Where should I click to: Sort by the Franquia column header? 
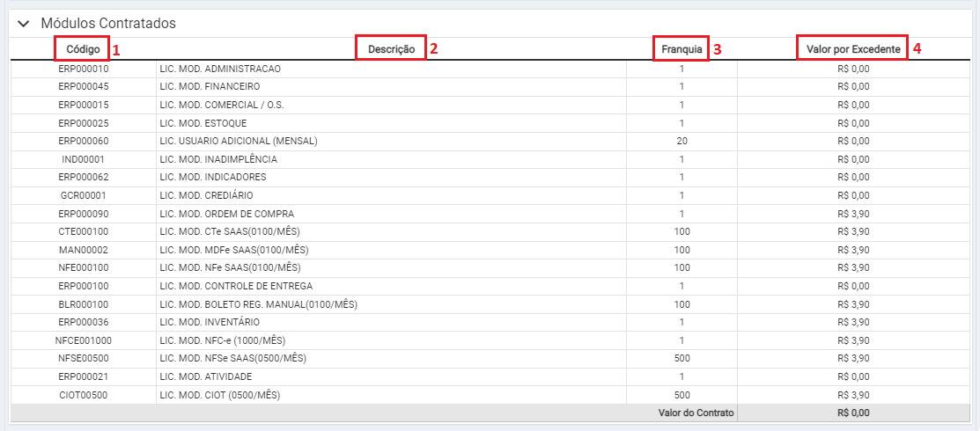pos(682,48)
